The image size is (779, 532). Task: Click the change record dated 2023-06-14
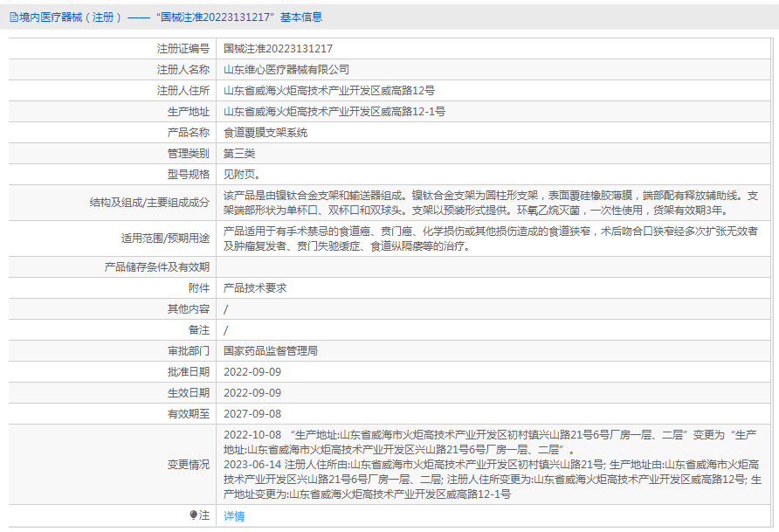click(493, 480)
